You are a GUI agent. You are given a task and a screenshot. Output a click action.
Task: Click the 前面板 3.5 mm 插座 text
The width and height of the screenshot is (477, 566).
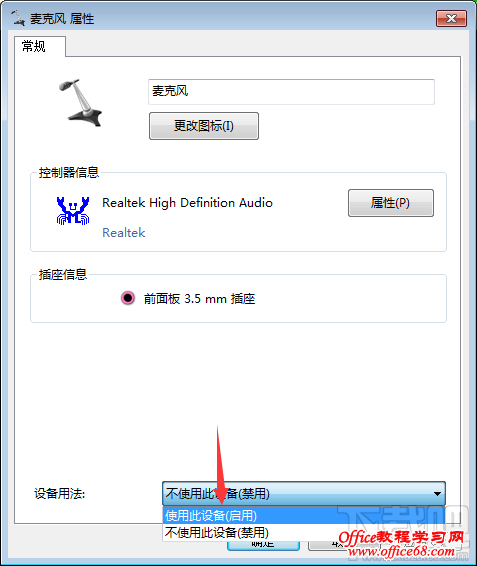point(199,299)
